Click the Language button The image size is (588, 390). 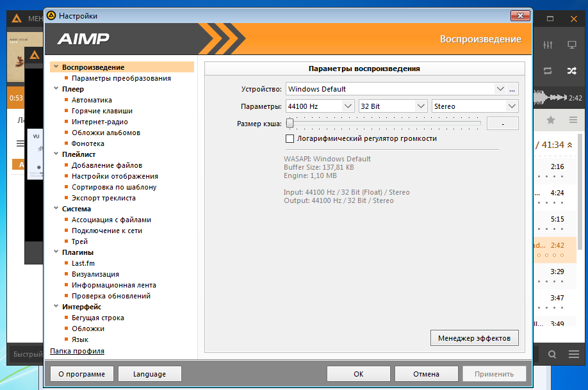pos(150,374)
